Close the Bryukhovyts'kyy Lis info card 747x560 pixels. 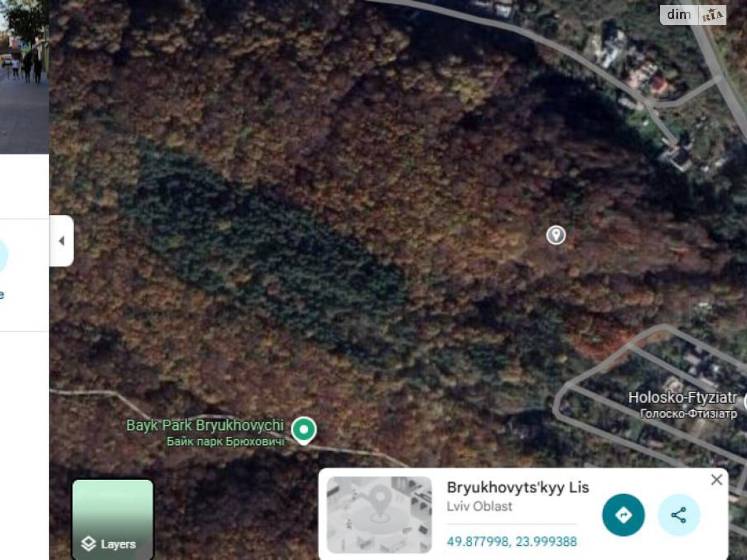tap(717, 480)
